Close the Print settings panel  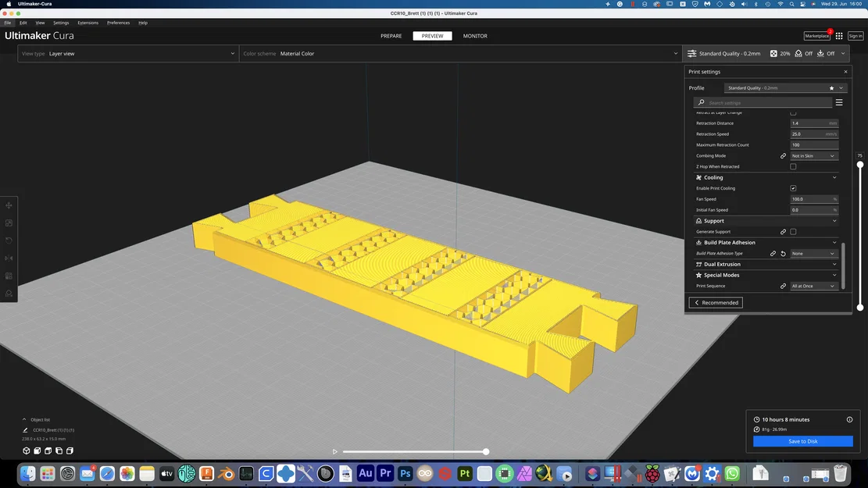(846, 72)
